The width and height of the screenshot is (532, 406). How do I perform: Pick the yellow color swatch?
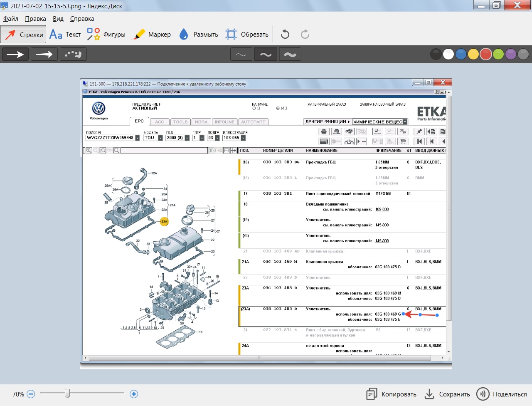473,54
